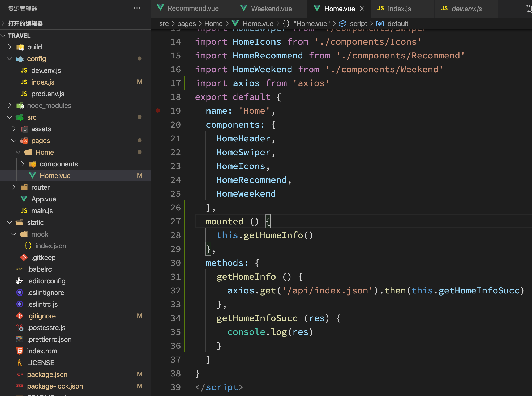This screenshot has height=396, width=532.
Task: Close the Home.vue tab
Action: click(x=362, y=9)
